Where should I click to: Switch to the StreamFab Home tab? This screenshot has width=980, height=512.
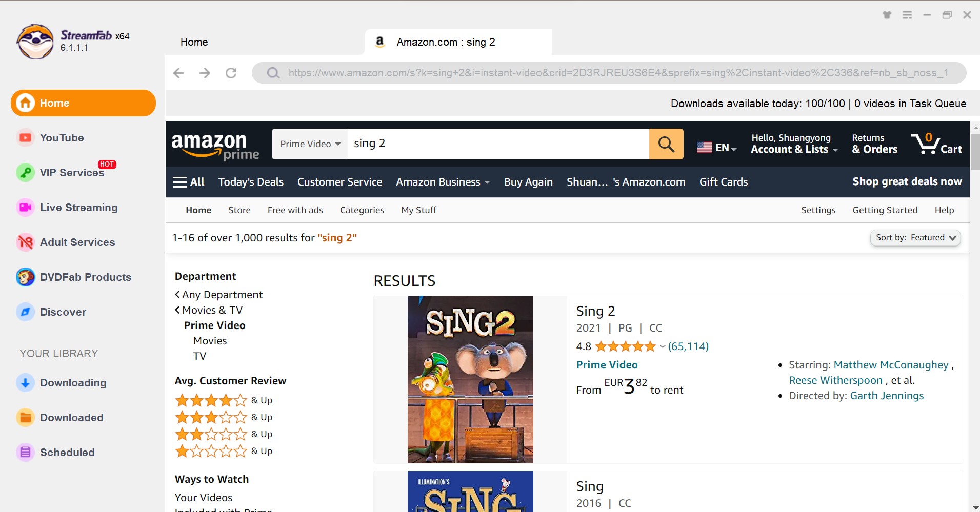[x=194, y=42]
